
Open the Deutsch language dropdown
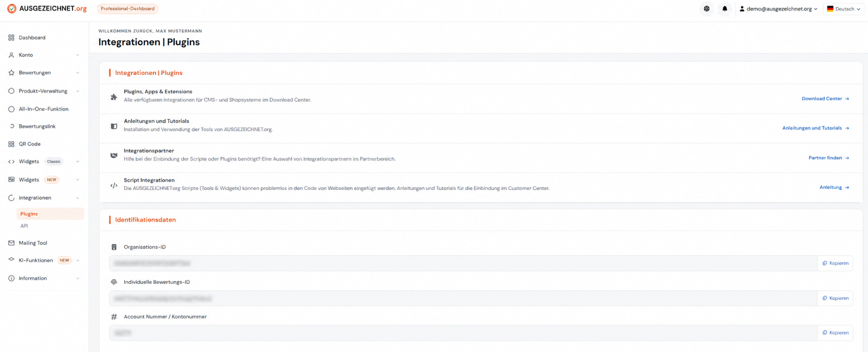click(844, 9)
